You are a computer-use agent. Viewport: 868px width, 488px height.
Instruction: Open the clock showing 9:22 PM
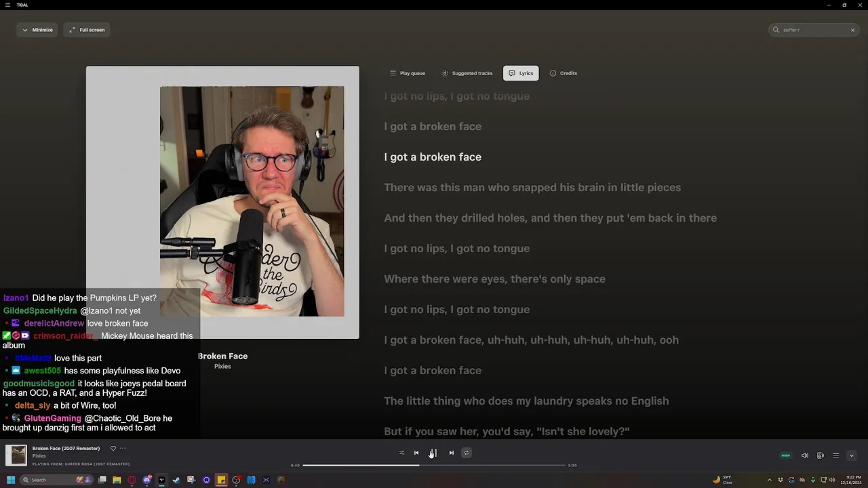(851, 480)
